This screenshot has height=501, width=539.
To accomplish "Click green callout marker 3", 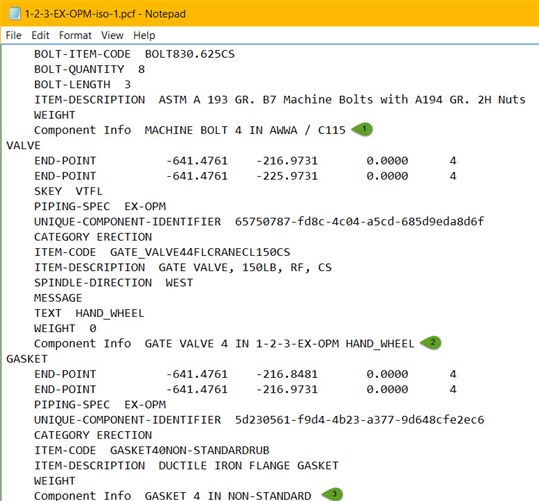I will (332, 494).
